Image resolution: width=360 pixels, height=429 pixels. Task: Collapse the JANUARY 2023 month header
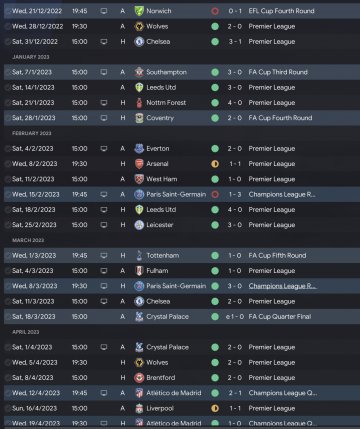coord(31,57)
